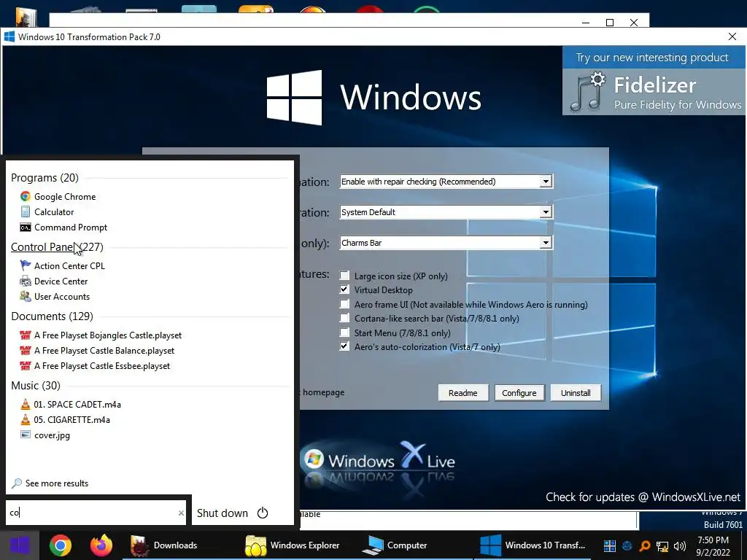747x560 pixels.
Task: Click the Start button on taskbar
Action: click(20, 545)
